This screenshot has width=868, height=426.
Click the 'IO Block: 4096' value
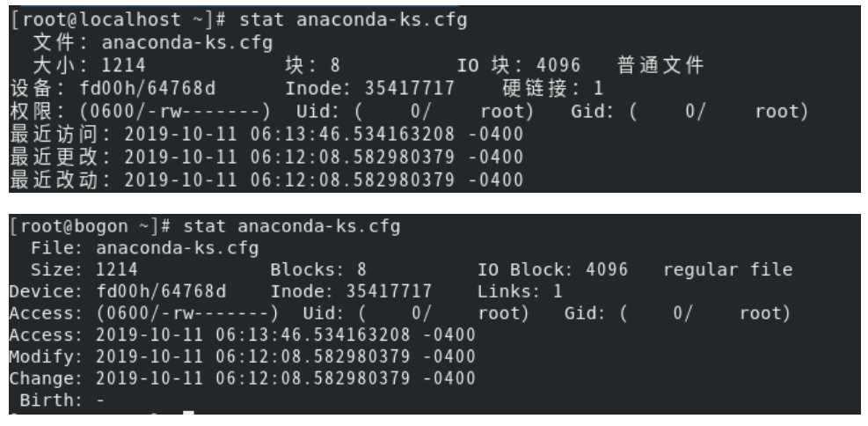click(x=552, y=269)
